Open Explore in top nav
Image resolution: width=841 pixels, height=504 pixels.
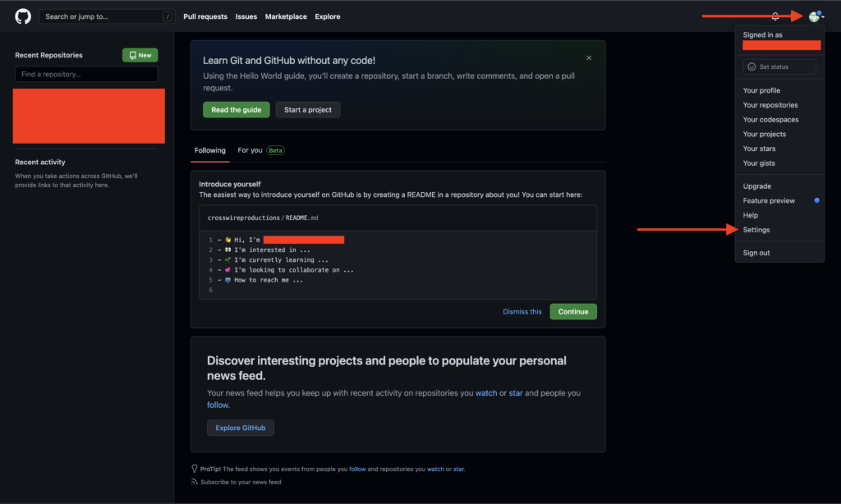point(328,16)
